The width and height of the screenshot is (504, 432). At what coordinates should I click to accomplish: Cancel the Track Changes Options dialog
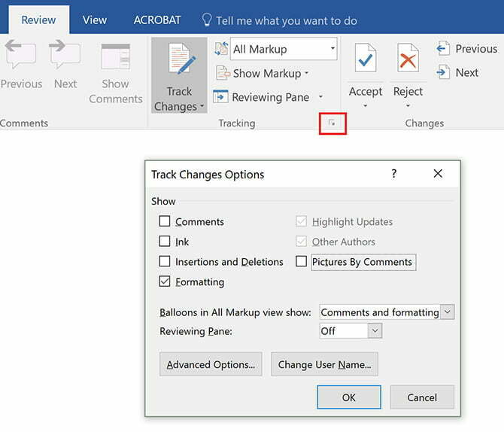[422, 397]
